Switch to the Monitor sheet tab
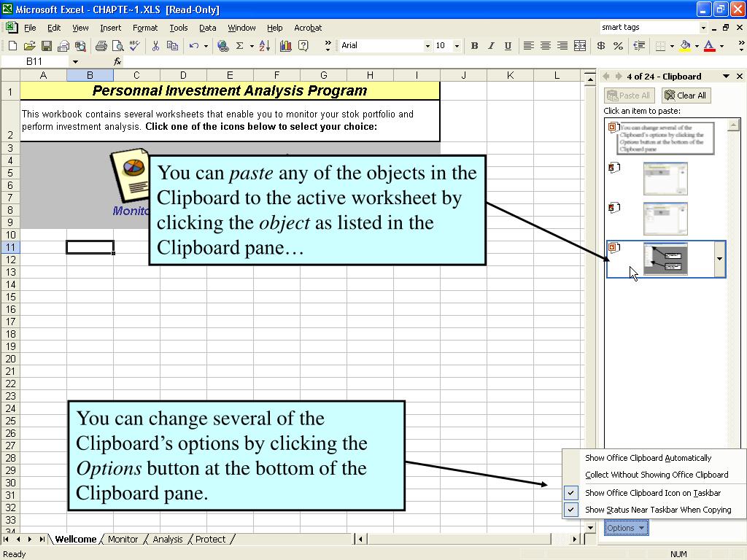The height and width of the screenshot is (560, 747). click(x=123, y=539)
